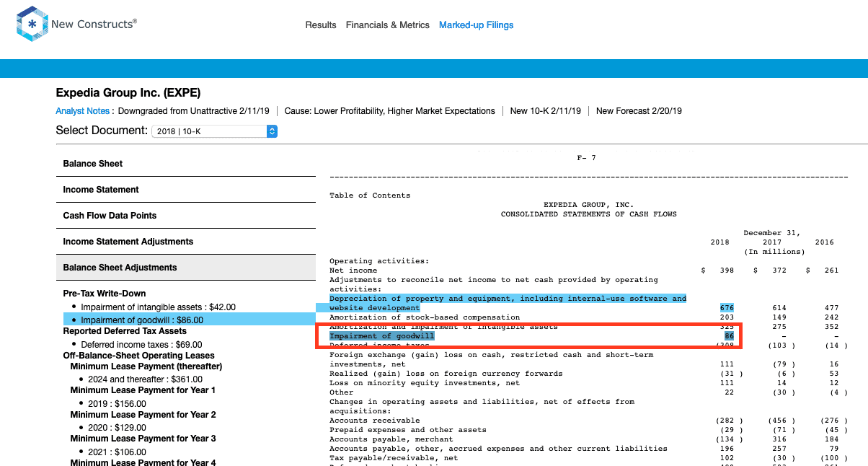Click the Reported Deferred Tax Assets heading
The image size is (868, 466).
pos(125,331)
